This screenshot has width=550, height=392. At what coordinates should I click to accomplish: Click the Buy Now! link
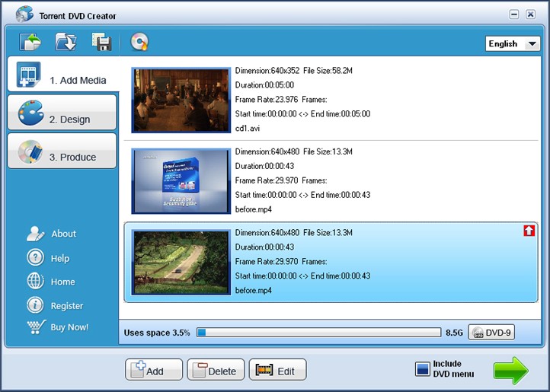tap(69, 327)
